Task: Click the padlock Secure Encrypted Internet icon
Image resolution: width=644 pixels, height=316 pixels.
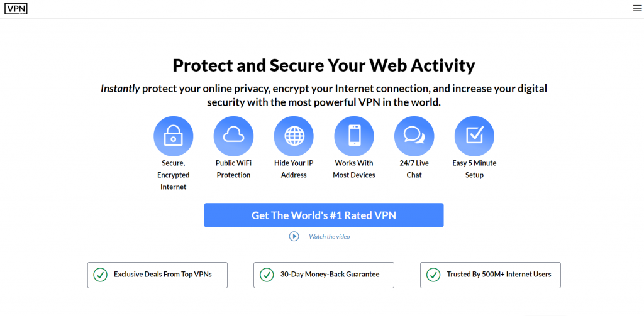Action: (x=173, y=136)
